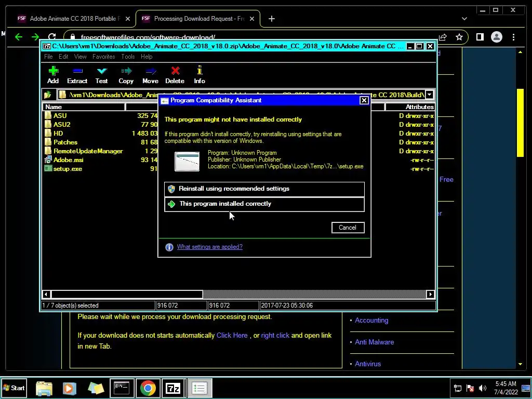Open a new Chrome tab
This screenshot has height=399, width=532.
[271, 19]
